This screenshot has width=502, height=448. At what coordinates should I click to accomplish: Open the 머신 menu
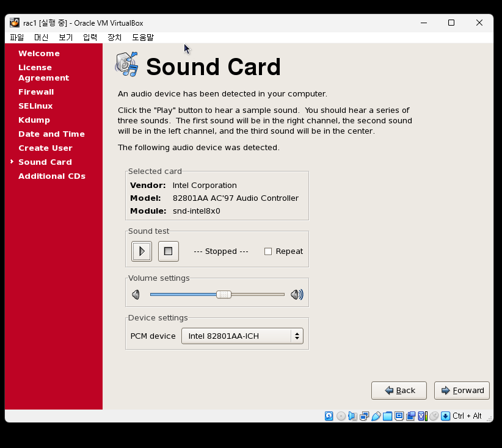tap(42, 37)
